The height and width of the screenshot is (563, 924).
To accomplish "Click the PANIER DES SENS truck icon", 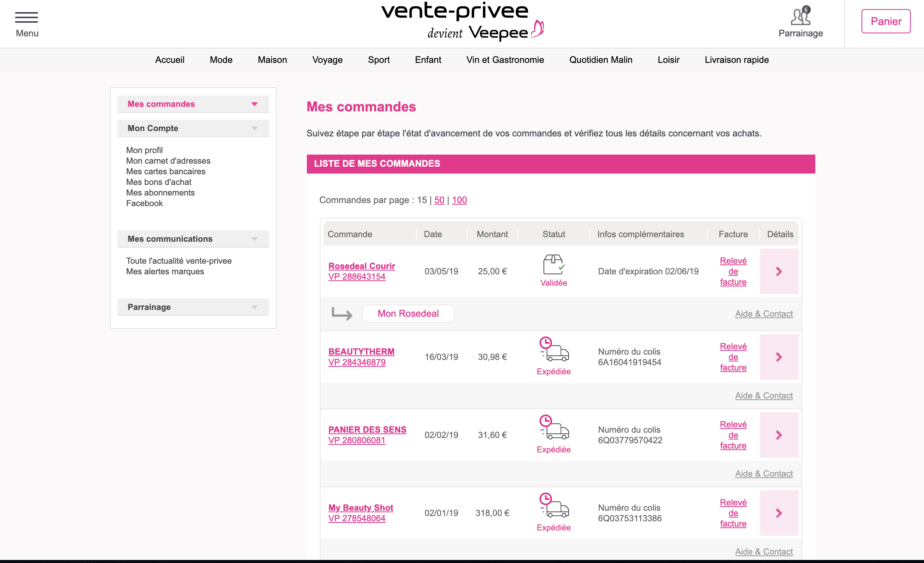I will pyautogui.click(x=553, y=427).
